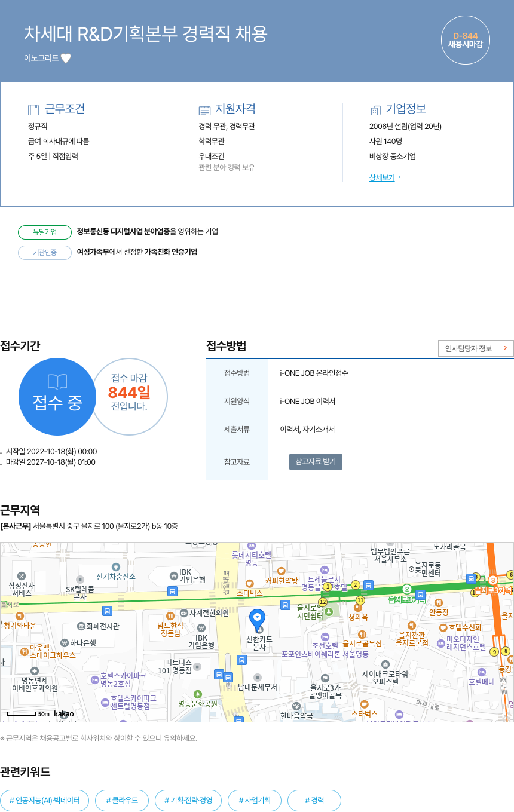Open 인사담당자 정보 panel
The width and height of the screenshot is (514, 812).
476,348
